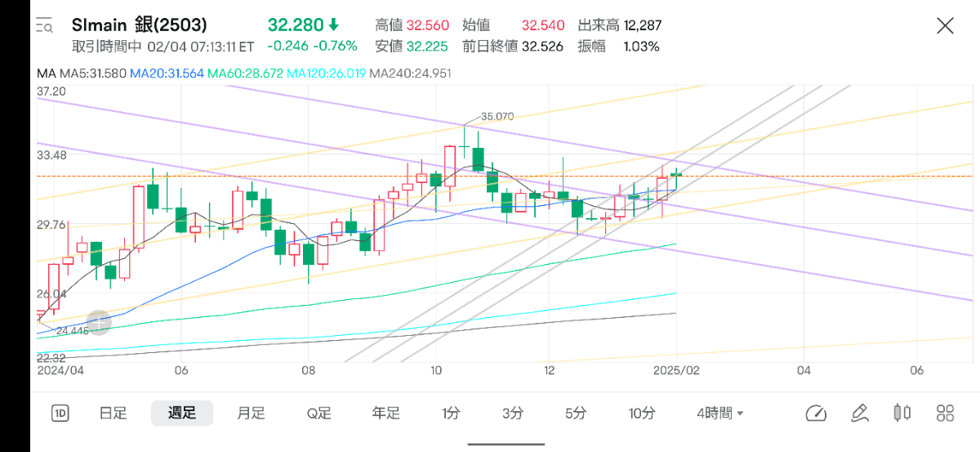This screenshot has width=980, height=452.
Task: Open the speedometer indicator icon
Action: coord(815,414)
